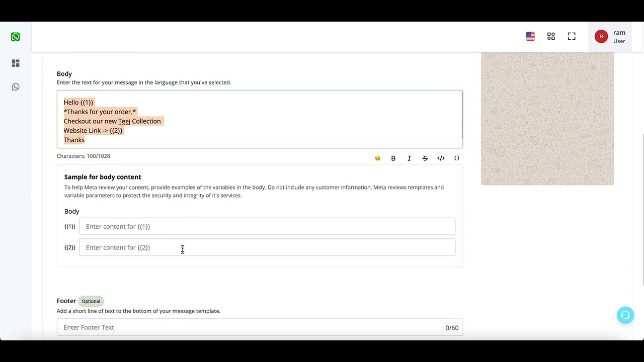Insert emoji into body text
The image size is (644, 362).
377,158
